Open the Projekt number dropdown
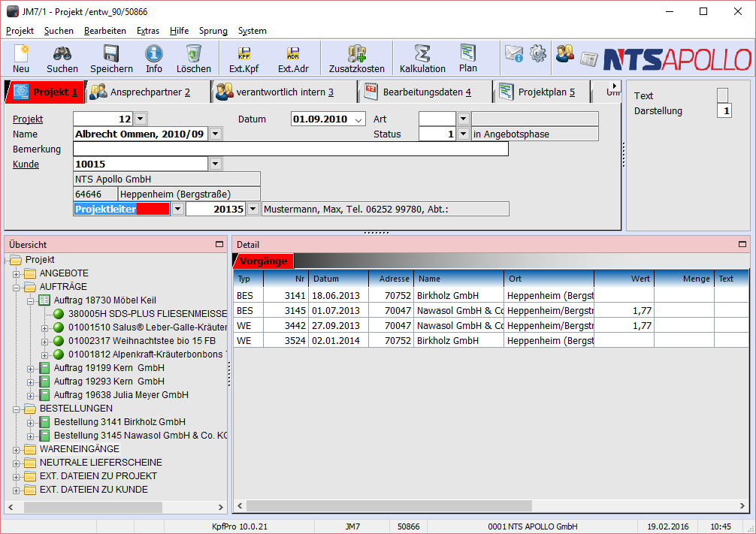This screenshot has height=534, width=756. point(140,119)
